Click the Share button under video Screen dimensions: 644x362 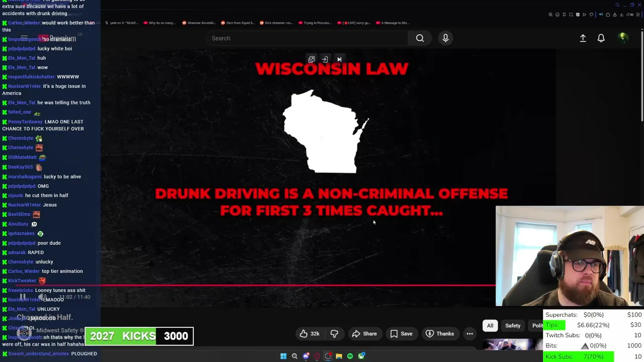[364, 334]
